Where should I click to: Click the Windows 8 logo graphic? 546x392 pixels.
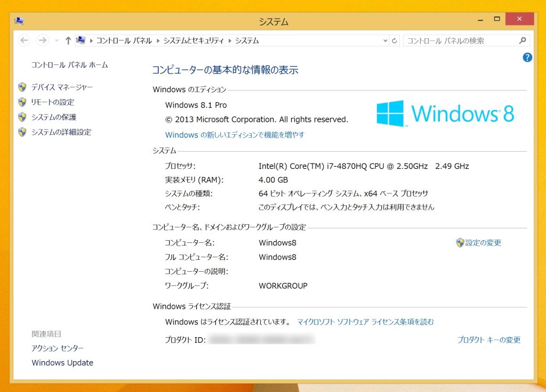(x=446, y=113)
